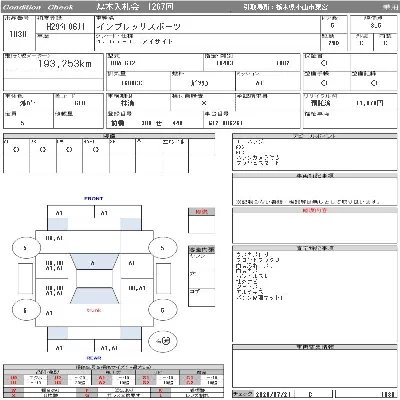Click the registration date 'H29年06月'
The height and width of the screenshot is (400, 400).
[65, 27]
